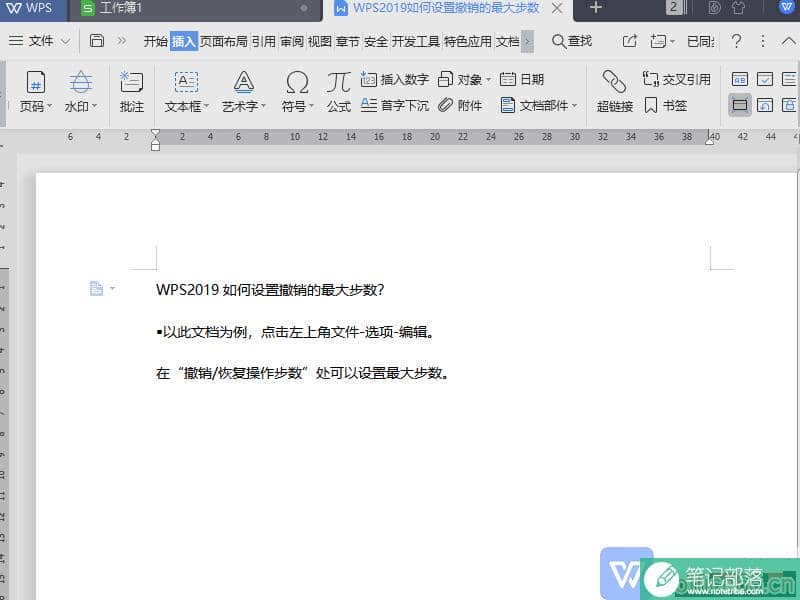This screenshot has height=600, width=800.
Task: Open the 审阅 tab
Action: click(292, 41)
